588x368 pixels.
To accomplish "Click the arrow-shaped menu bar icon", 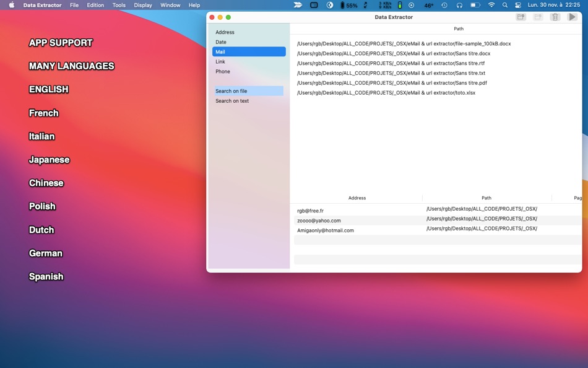I will 298,5.
